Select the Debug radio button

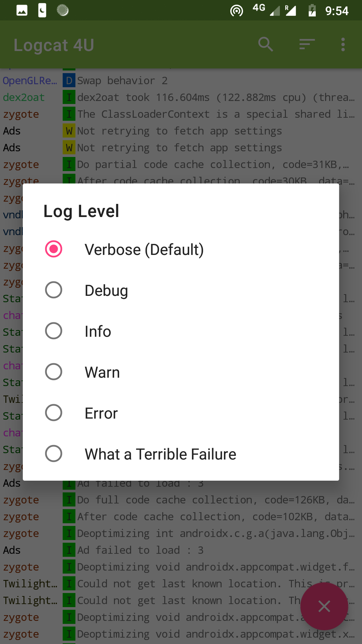[54, 290]
